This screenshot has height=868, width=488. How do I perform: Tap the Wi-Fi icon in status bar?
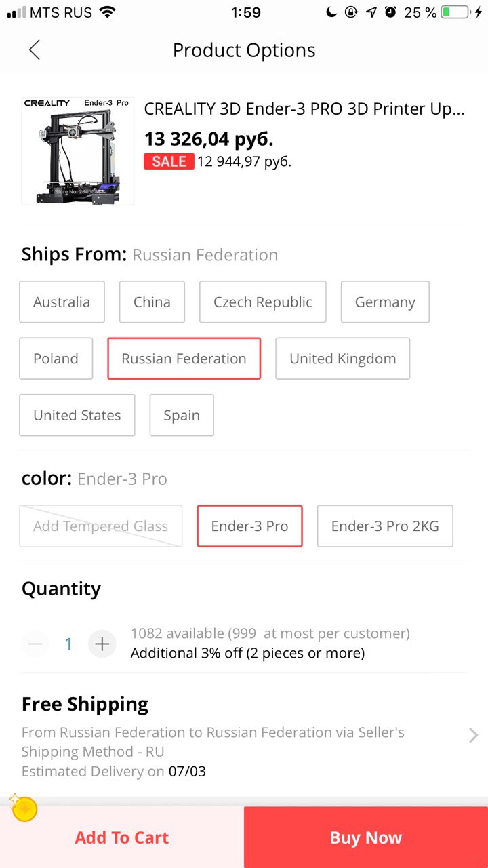(106, 12)
